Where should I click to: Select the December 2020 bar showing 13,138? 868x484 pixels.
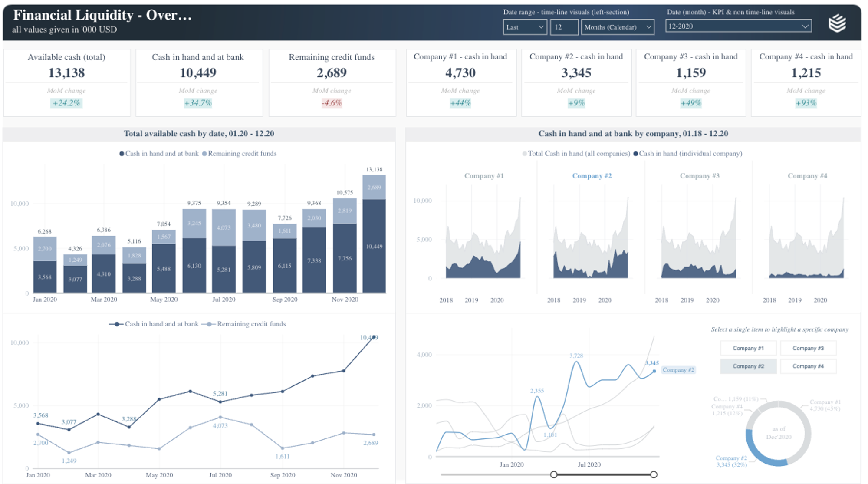374,234
